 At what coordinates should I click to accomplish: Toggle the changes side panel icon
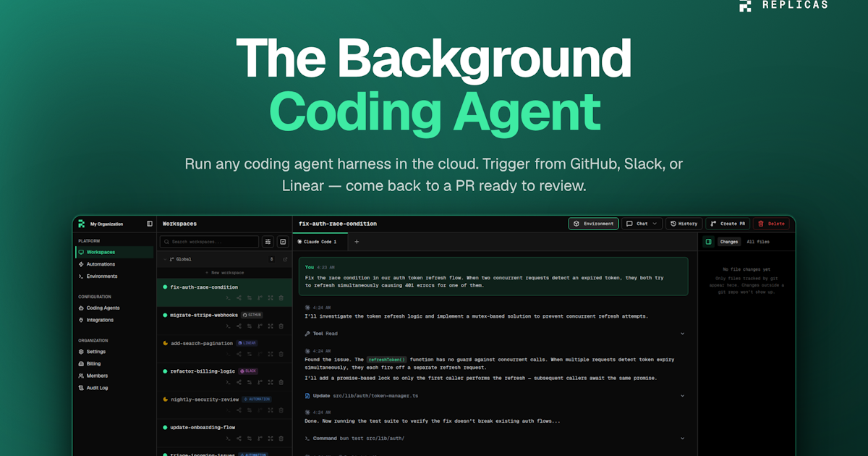pyautogui.click(x=708, y=242)
